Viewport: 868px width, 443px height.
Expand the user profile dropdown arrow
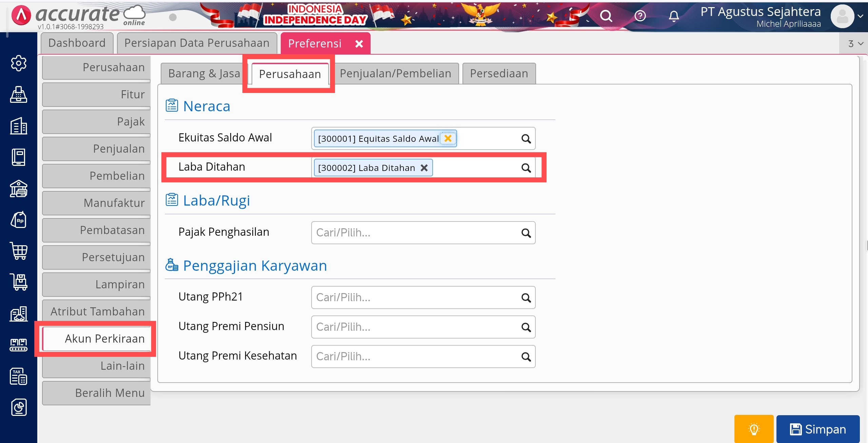click(860, 16)
